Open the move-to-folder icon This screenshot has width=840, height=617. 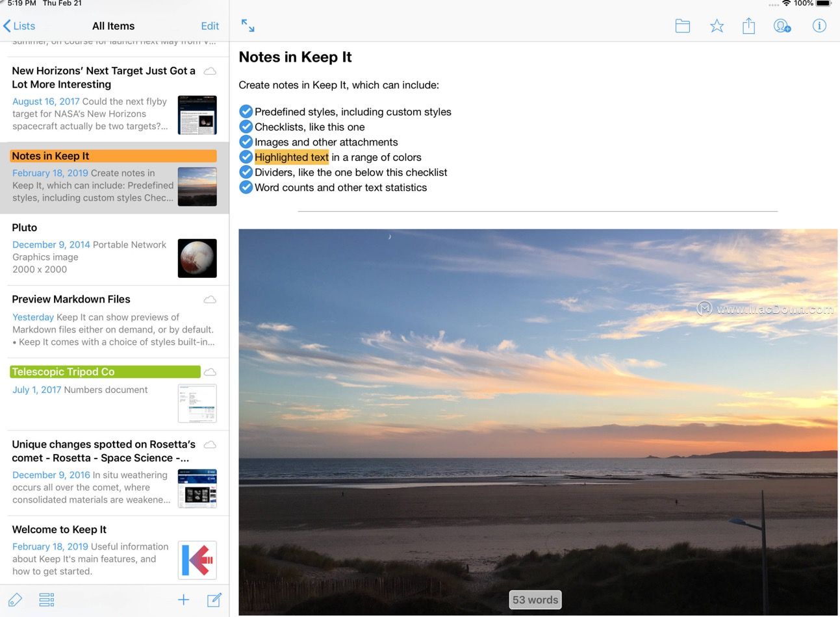click(x=682, y=26)
